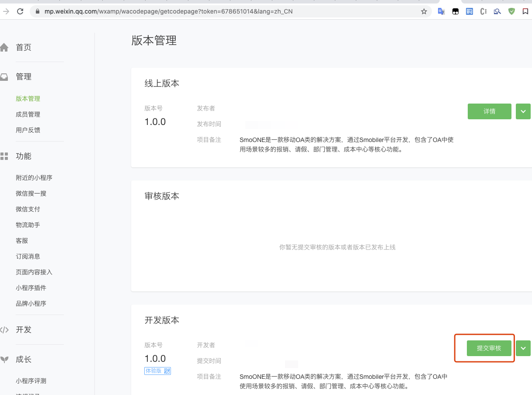
Task: Open 用户反馈 in the sidebar
Action: pos(28,130)
